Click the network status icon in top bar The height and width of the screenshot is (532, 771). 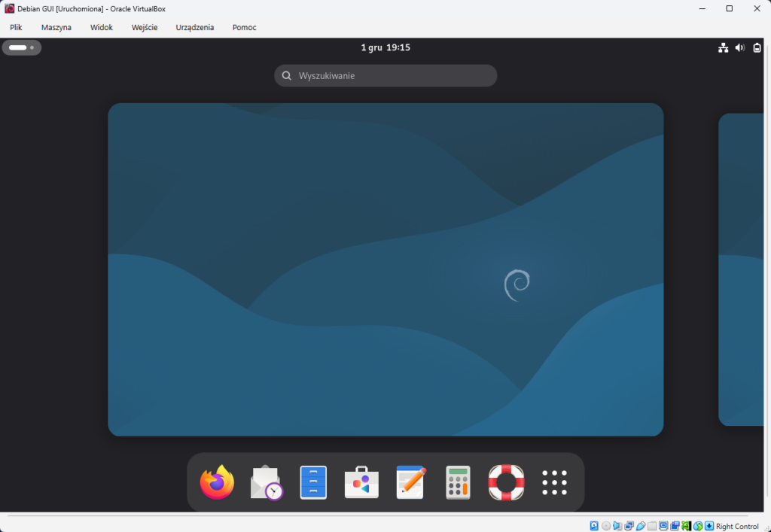point(723,47)
